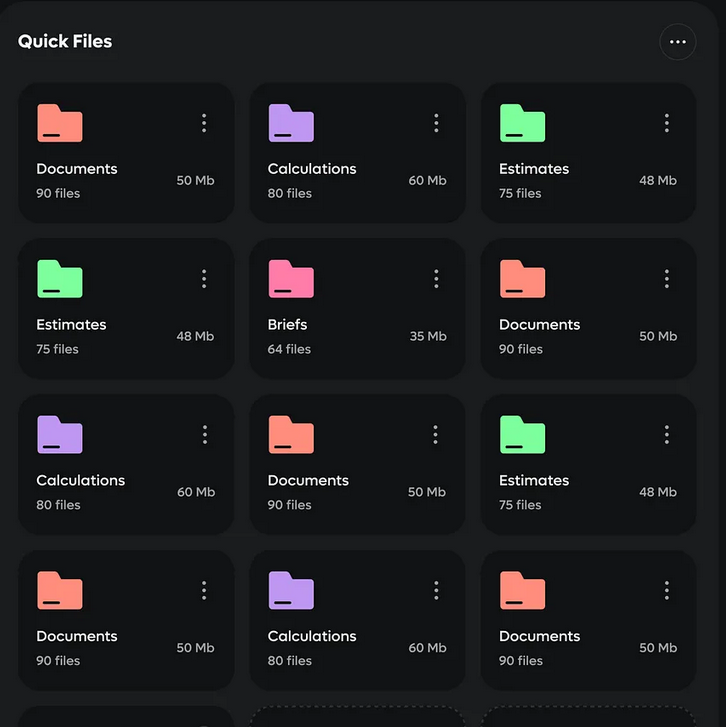Click the 80 files label in the third row
The width and height of the screenshot is (726, 727).
[58, 505]
